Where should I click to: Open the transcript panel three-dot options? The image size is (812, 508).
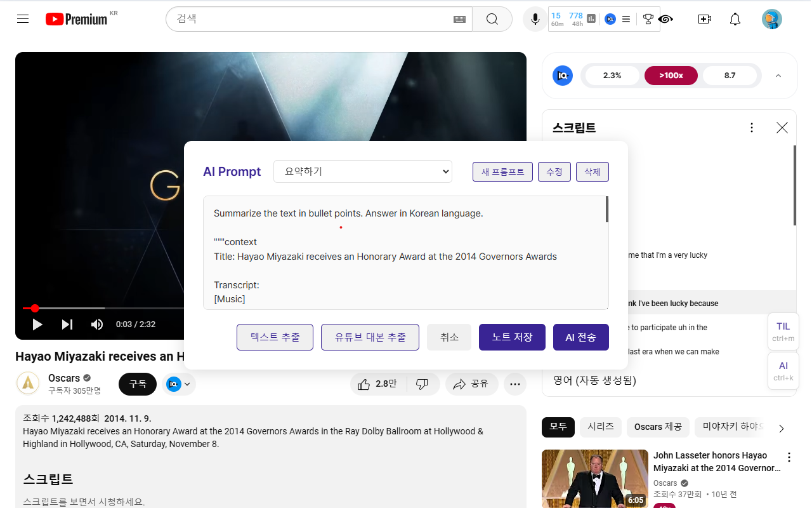(752, 128)
